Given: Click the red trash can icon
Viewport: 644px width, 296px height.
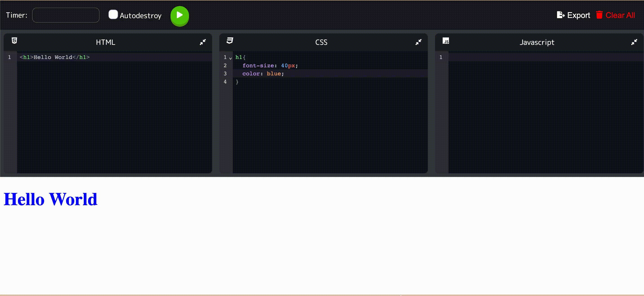Looking at the screenshot, I should (599, 15).
